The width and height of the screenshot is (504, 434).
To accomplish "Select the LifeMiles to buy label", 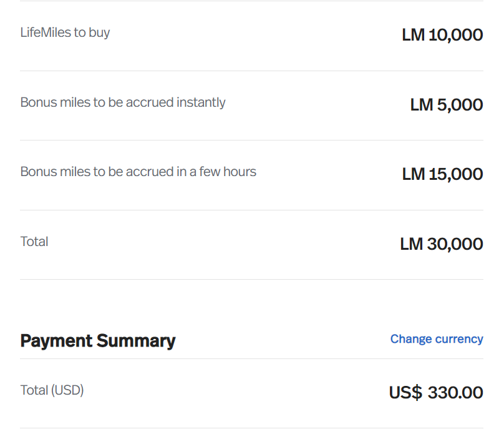I will click(x=65, y=32).
